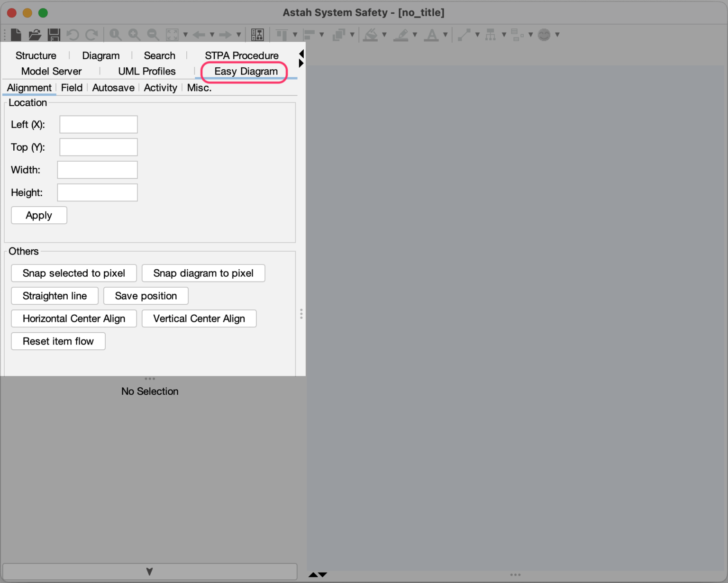Screen dimensions: 728x583
Task: Create a new file from the toolbar
Action: coord(15,34)
